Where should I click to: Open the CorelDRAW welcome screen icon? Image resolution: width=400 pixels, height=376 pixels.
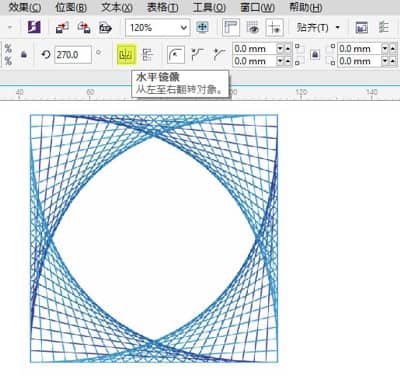tap(34, 27)
